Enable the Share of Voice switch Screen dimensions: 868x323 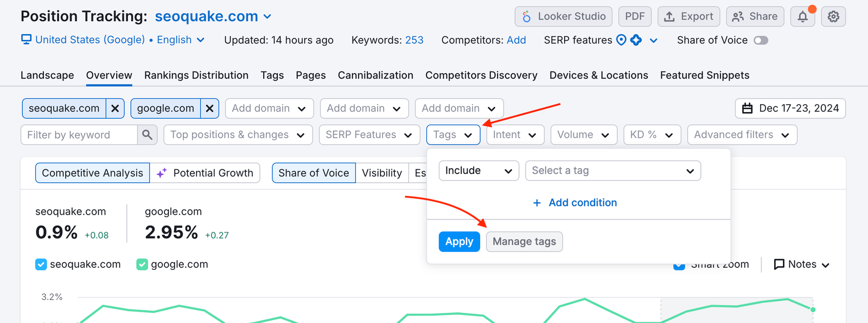[761, 40]
